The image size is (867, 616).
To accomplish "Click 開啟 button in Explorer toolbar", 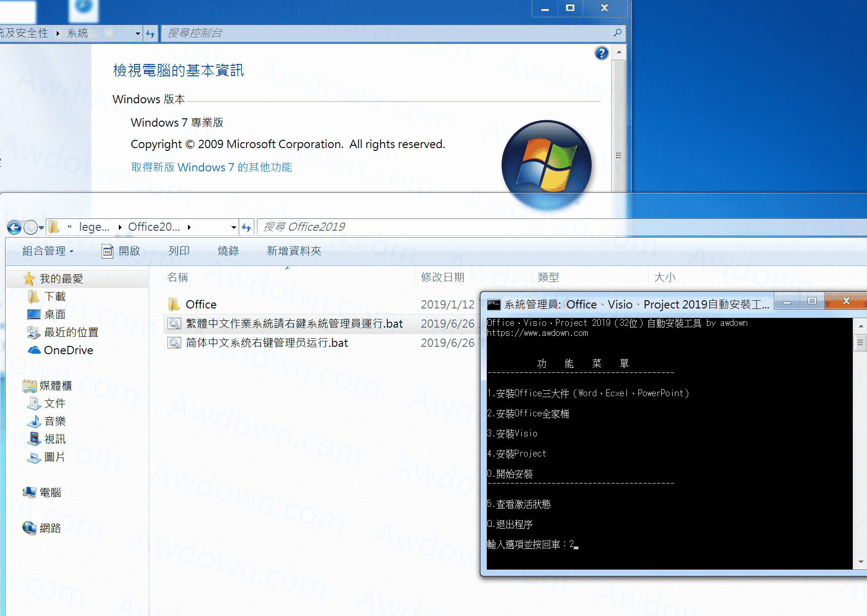I will 122,251.
